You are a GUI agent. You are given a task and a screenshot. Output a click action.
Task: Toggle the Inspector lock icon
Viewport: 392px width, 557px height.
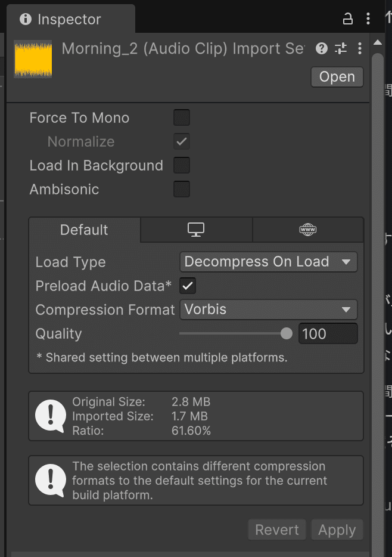348,18
